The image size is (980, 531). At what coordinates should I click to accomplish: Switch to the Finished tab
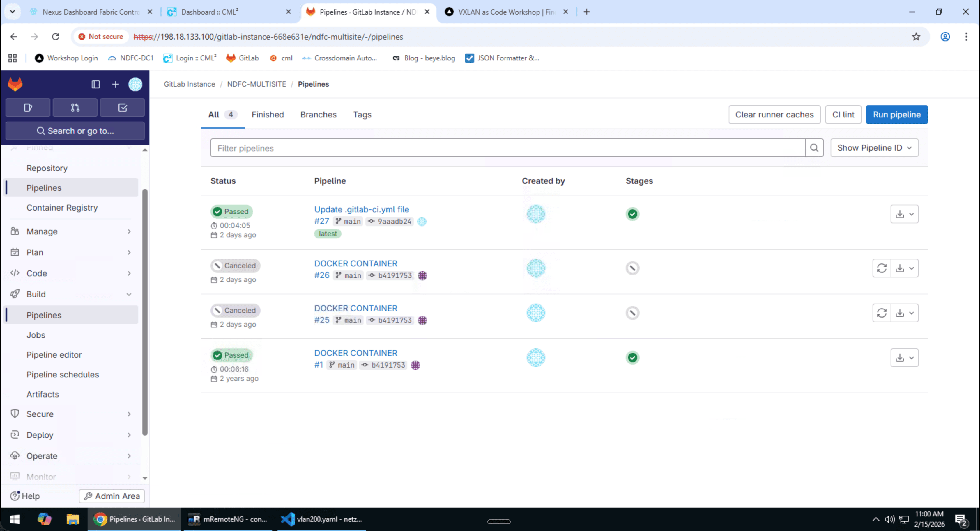(x=268, y=114)
